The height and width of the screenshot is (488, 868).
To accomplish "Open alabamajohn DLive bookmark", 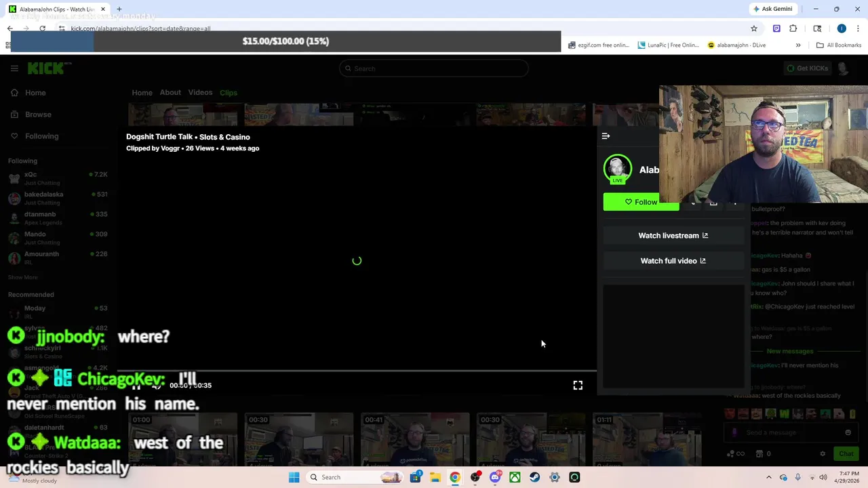I will pyautogui.click(x=736, y=45).
